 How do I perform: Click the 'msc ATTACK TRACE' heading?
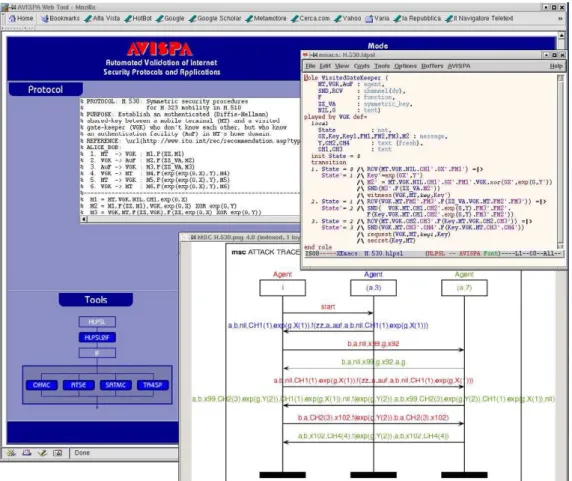(x=266, y=252)
